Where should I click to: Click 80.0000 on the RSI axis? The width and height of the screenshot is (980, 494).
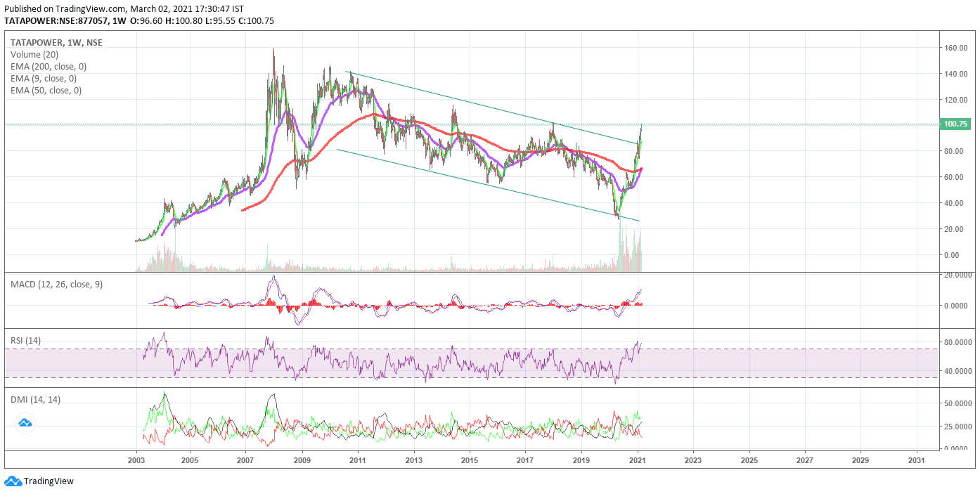[958, 342]
